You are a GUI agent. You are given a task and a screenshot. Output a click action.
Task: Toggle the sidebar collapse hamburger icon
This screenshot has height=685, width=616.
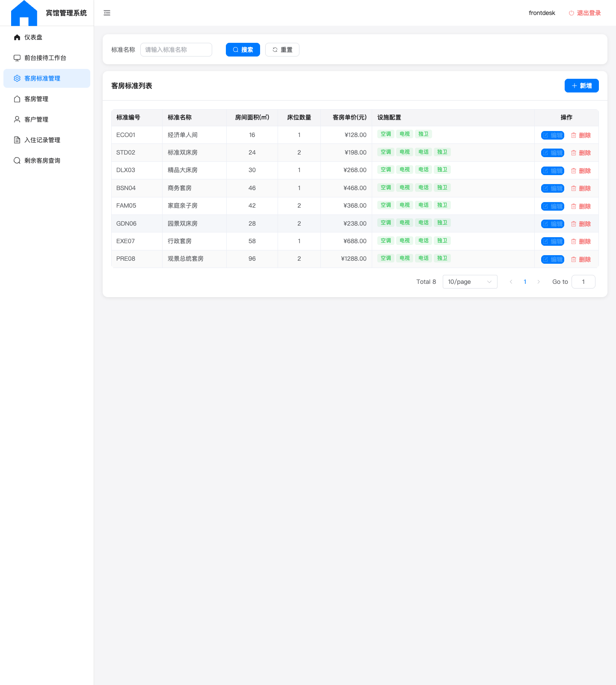pos(107,13)
